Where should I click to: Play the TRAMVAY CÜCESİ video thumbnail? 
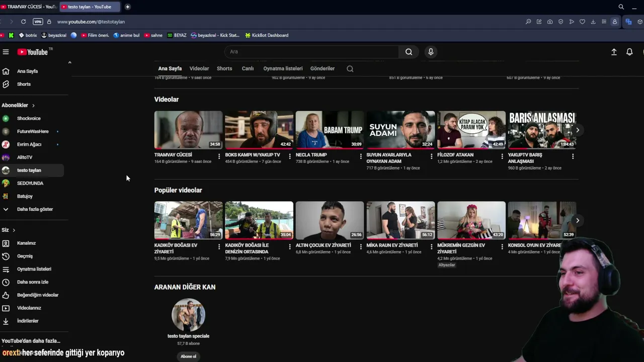click(188, 130)
